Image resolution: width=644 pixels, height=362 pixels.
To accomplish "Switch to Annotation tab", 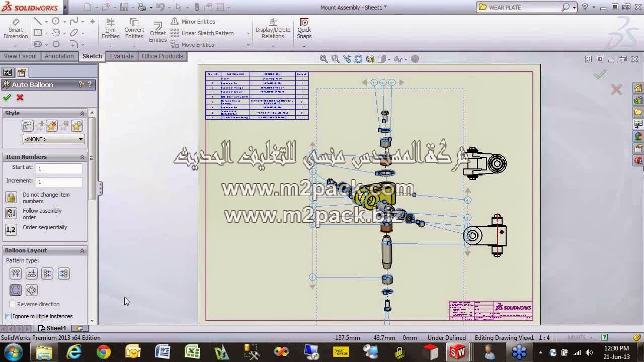I will tap(59, 56).
